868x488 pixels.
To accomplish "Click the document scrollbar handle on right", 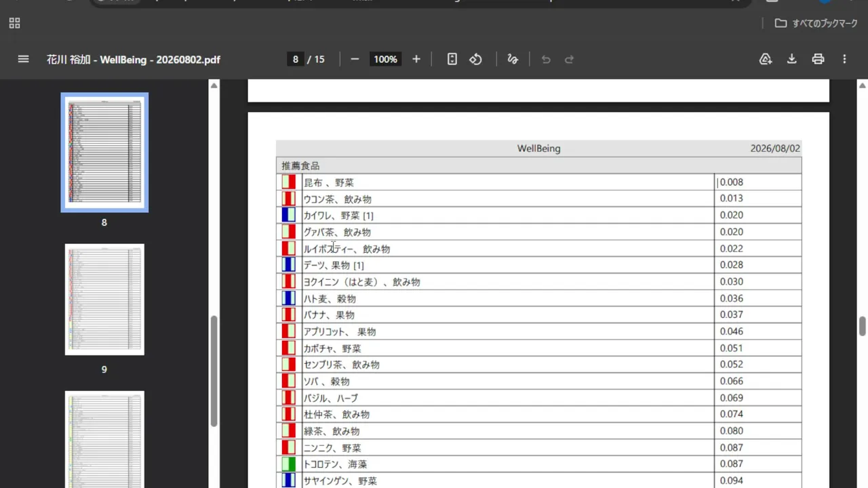I will (x=863, y=326).
